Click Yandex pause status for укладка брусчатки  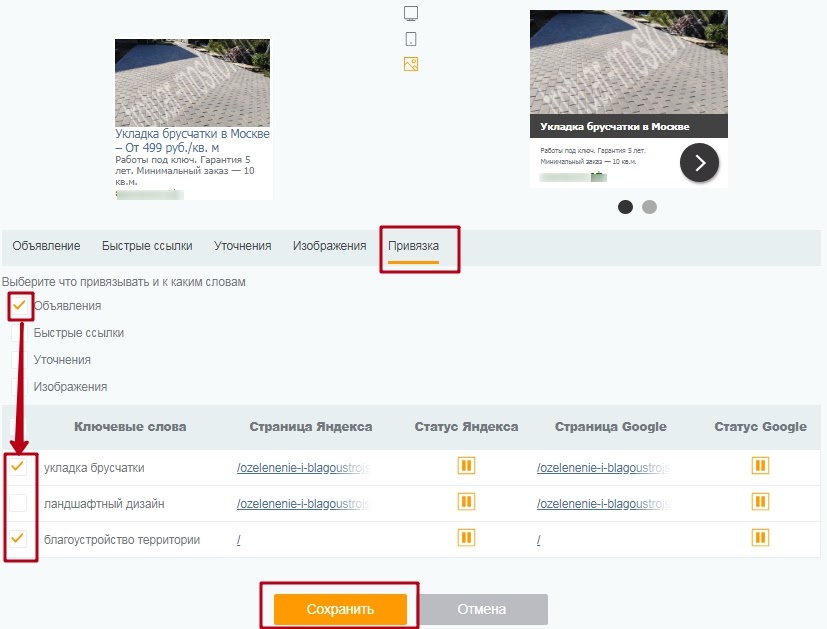click(x=466, y=466)
